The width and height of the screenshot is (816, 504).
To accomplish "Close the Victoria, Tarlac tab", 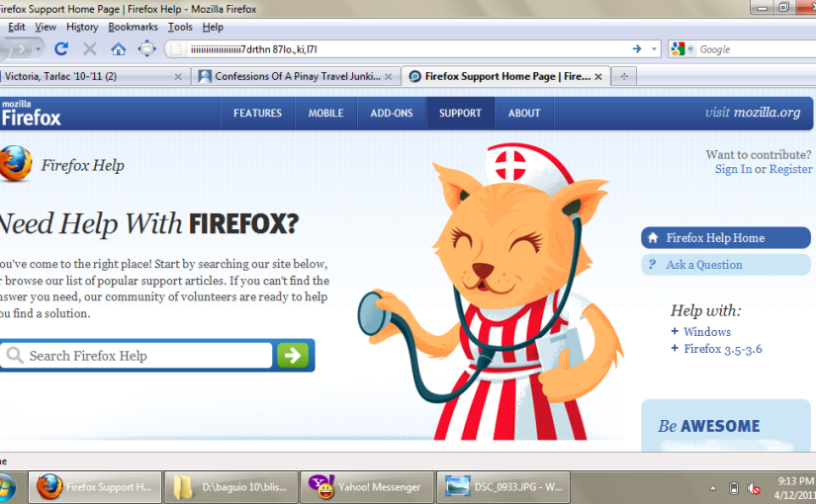I will click(x=178, y=77).
